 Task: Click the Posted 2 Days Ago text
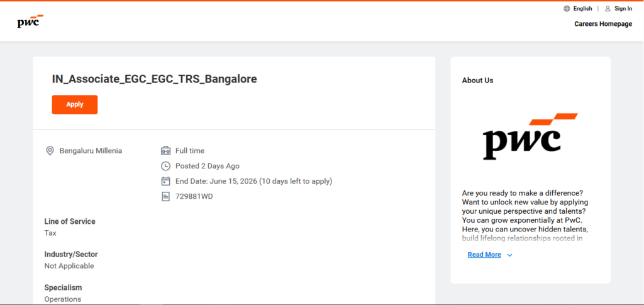(x=208, y=166)
